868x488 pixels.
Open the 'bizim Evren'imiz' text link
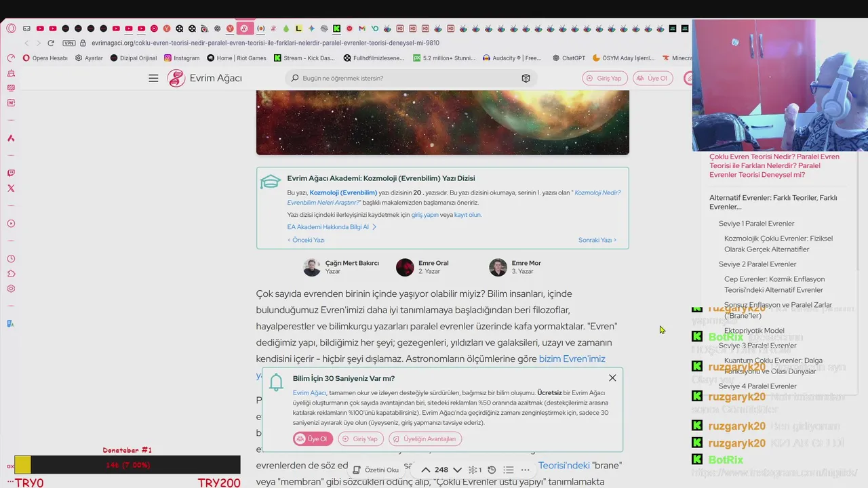pyautogui.click(x=572, y=359)
